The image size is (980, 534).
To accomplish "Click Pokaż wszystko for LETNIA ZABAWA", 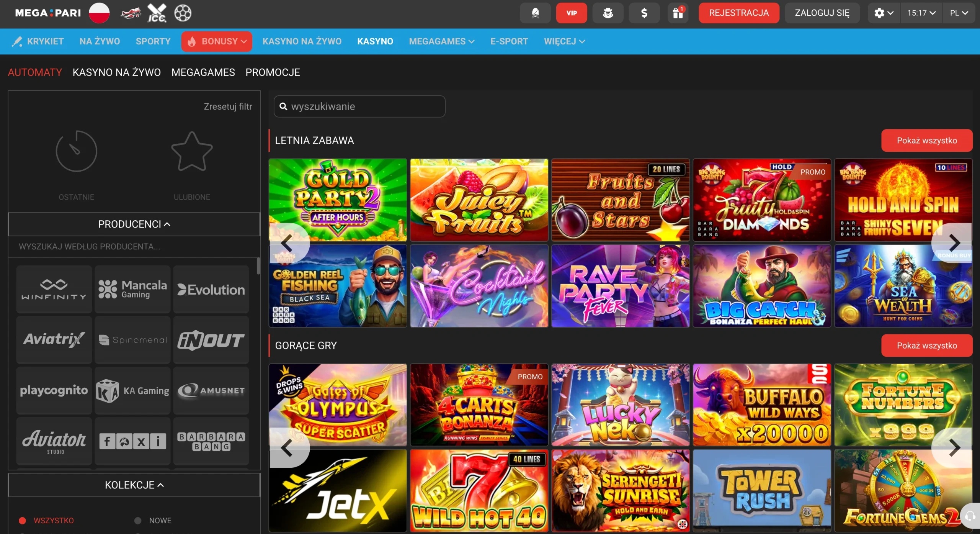I will pyautogui.click(x=927, y=141).
